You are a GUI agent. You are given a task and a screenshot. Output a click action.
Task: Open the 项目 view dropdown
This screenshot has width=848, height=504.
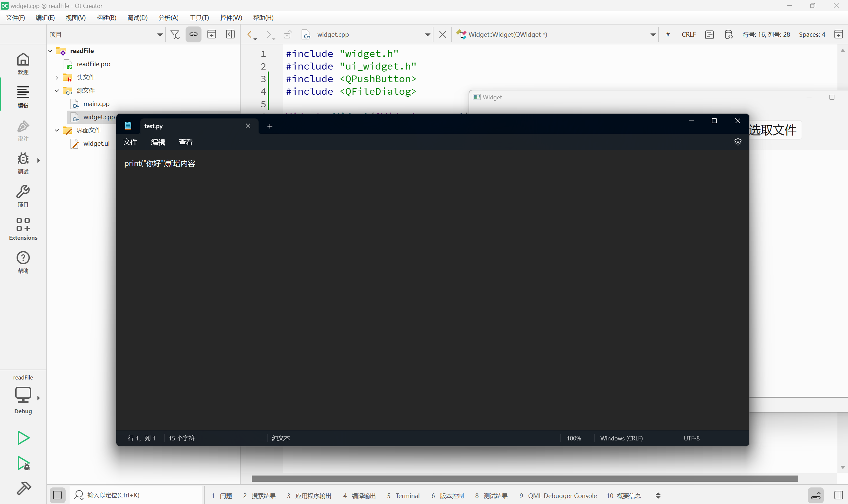(x=159, y=35)
